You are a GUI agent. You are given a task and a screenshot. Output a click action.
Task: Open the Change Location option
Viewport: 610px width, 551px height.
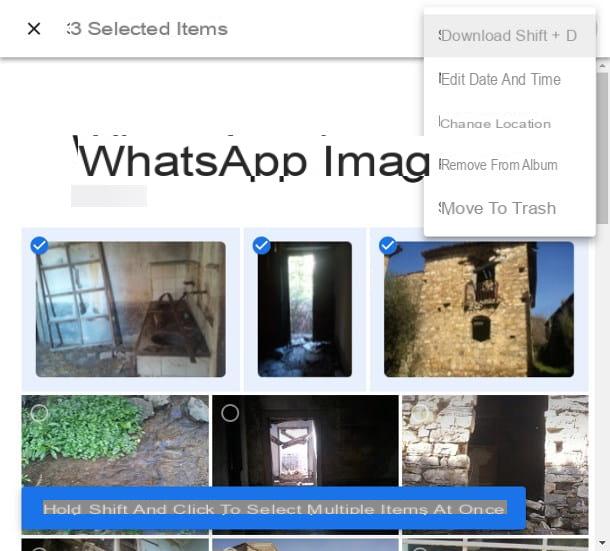pos(509,123)
